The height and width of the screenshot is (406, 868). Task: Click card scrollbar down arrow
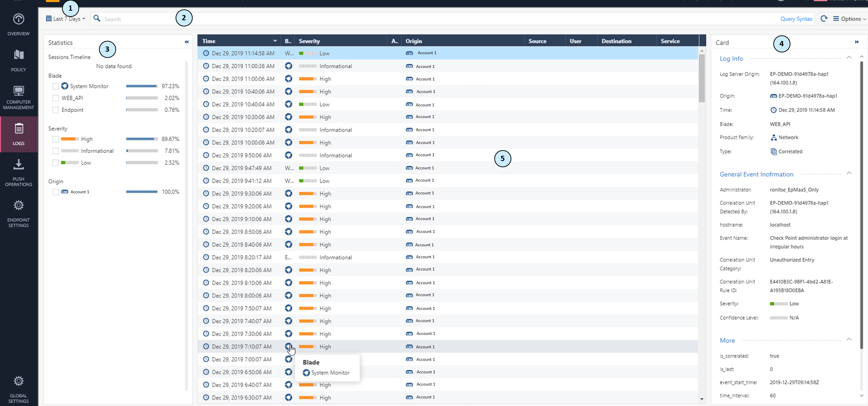coord(861,396)
